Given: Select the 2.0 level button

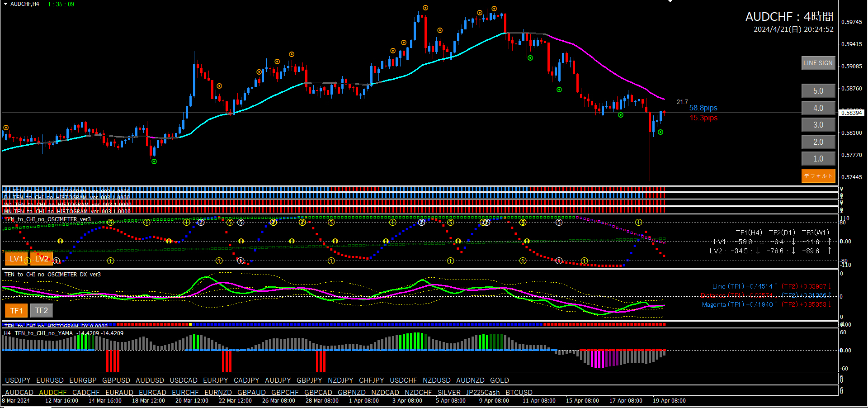Looking at the screenshot, I should point(818,142).
